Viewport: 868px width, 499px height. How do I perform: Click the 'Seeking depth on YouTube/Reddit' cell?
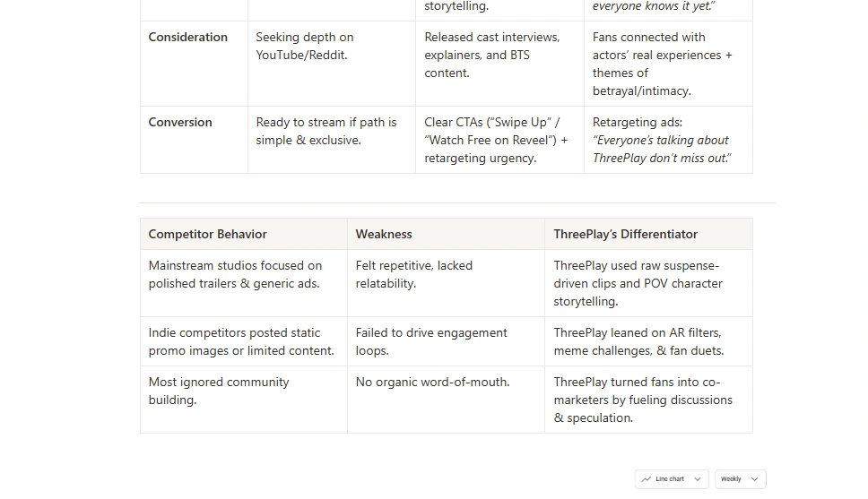click(x=332, y=64)
